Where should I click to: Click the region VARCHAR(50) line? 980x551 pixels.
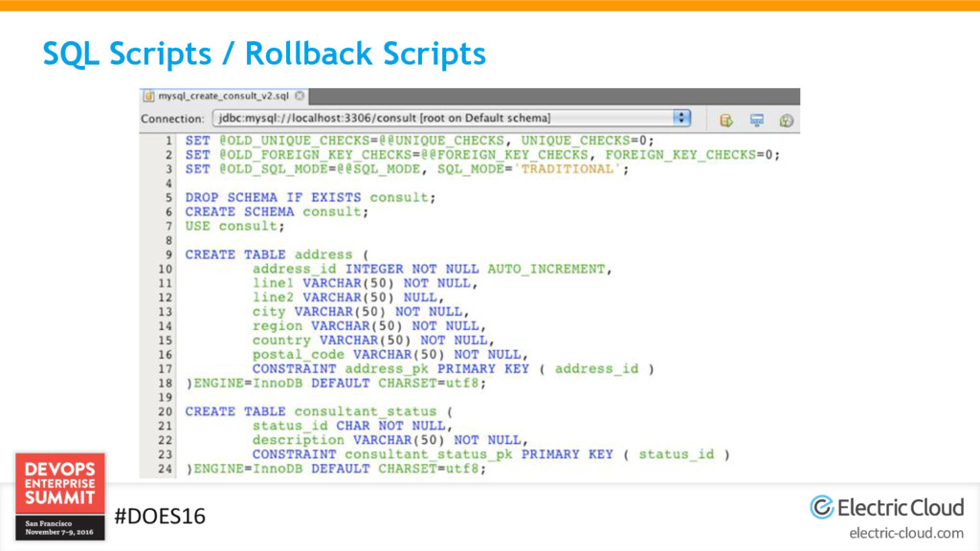point(369,326)
